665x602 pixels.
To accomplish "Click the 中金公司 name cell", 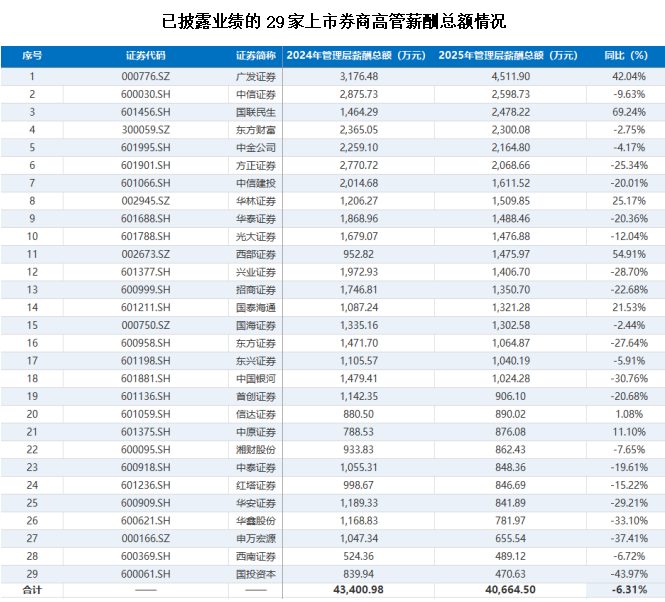I will [256, 148].
